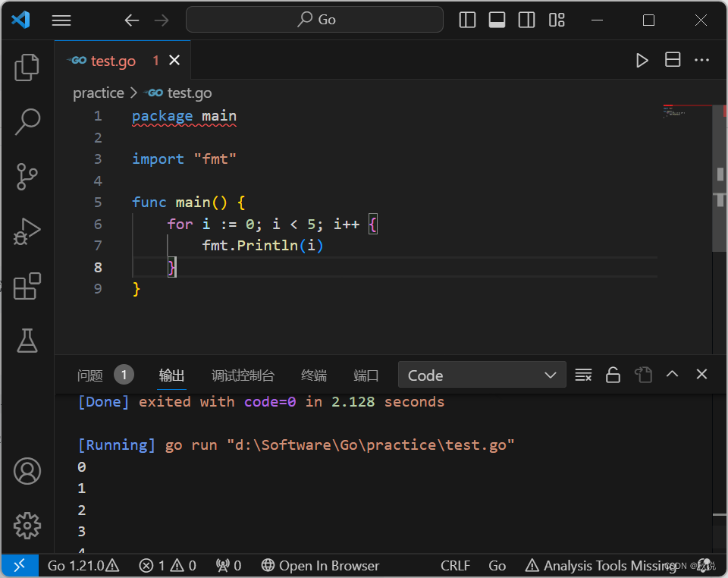
Task: Click the command center search box
Action: point(314,20)
